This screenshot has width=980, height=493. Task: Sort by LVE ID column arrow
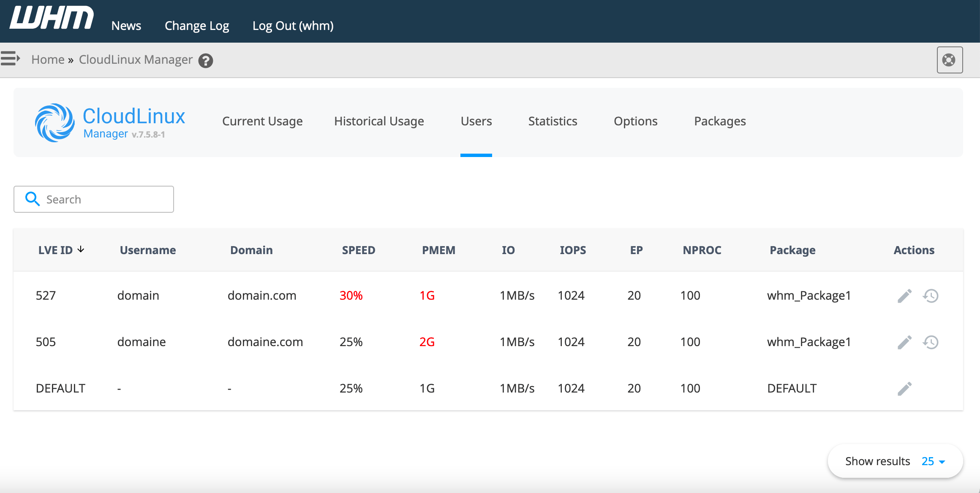(81, 249)
